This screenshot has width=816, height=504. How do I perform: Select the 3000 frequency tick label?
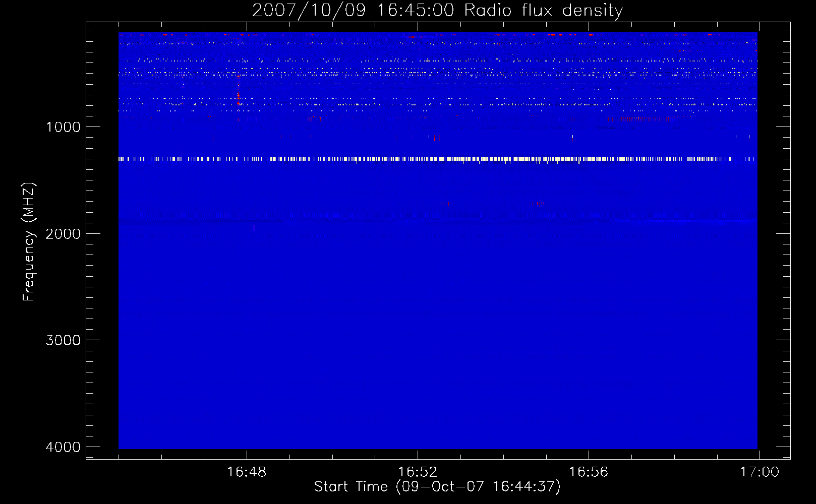pos(63,340)
